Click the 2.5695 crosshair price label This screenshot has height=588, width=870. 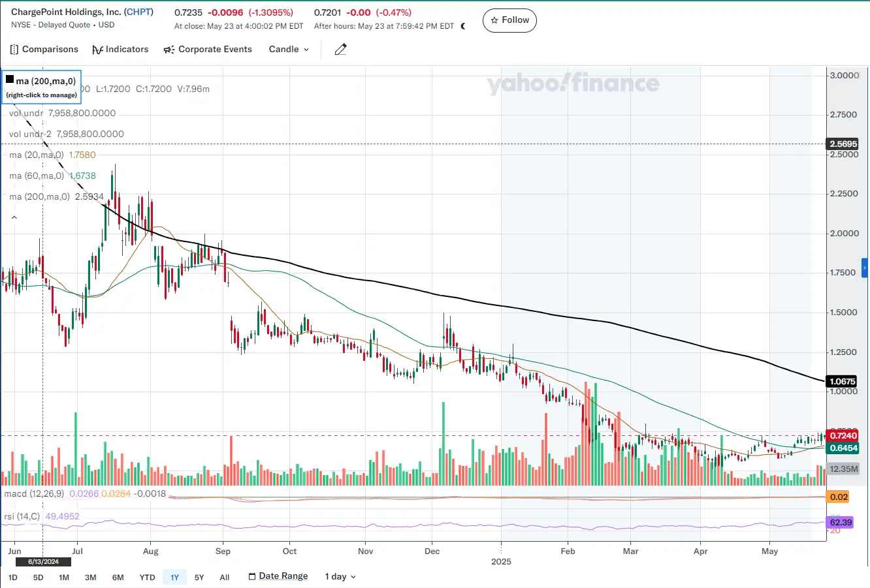pos(842,144)
